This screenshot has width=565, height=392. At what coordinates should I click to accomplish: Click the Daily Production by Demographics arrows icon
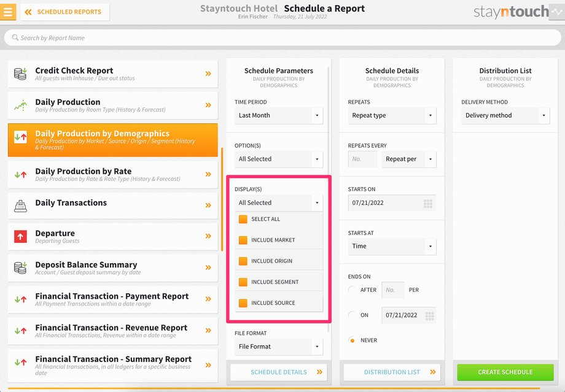click(20, 137)
